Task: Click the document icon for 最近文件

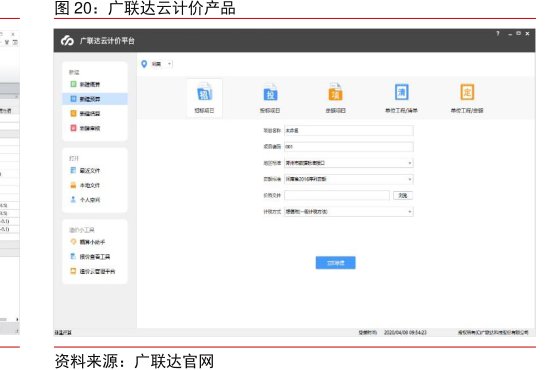Action: pos(73,170)
